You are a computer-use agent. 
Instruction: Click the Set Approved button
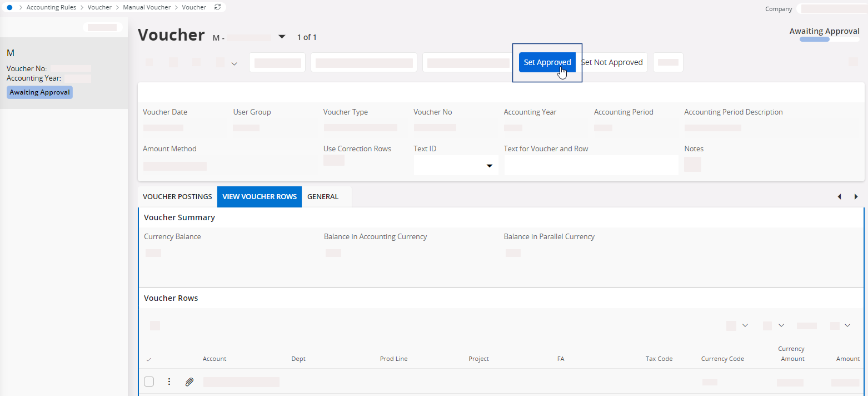[547, 62]
